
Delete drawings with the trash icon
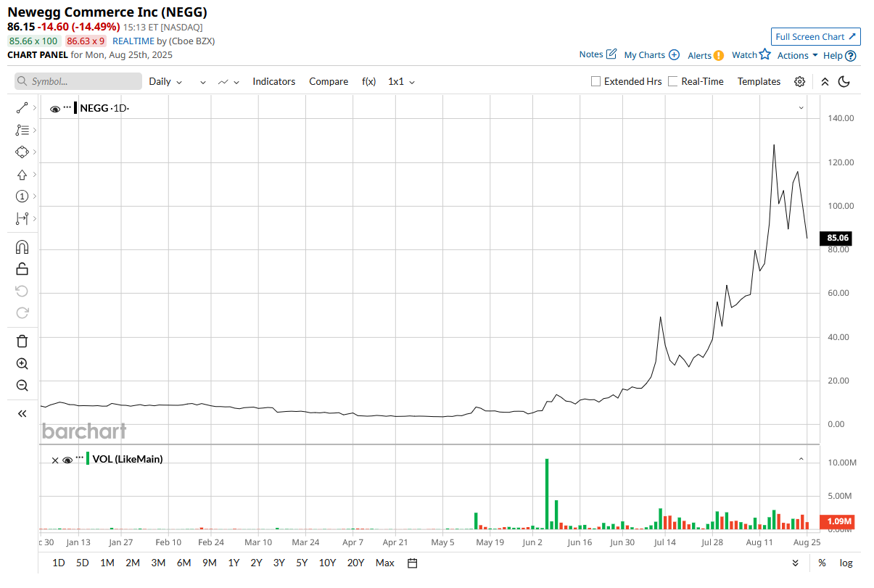[x=22, y=341]
